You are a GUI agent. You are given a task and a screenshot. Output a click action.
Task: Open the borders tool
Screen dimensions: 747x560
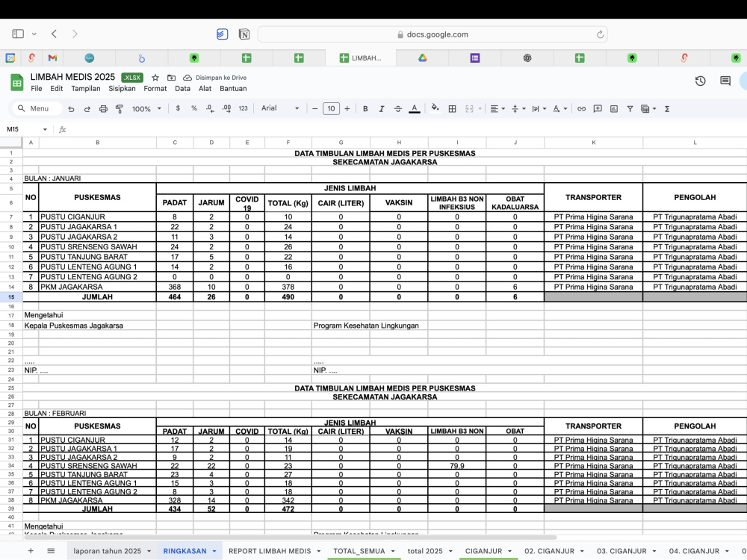(x=453, y=109)
